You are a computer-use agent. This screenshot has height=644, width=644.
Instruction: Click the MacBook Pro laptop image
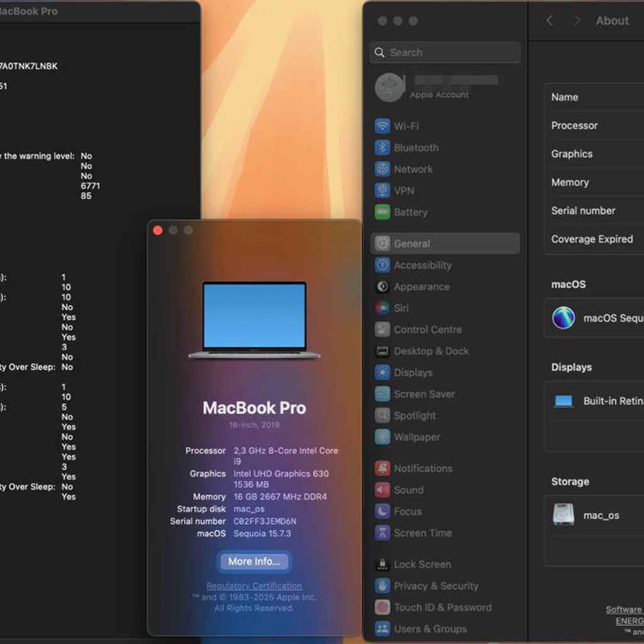coord(254,320)
